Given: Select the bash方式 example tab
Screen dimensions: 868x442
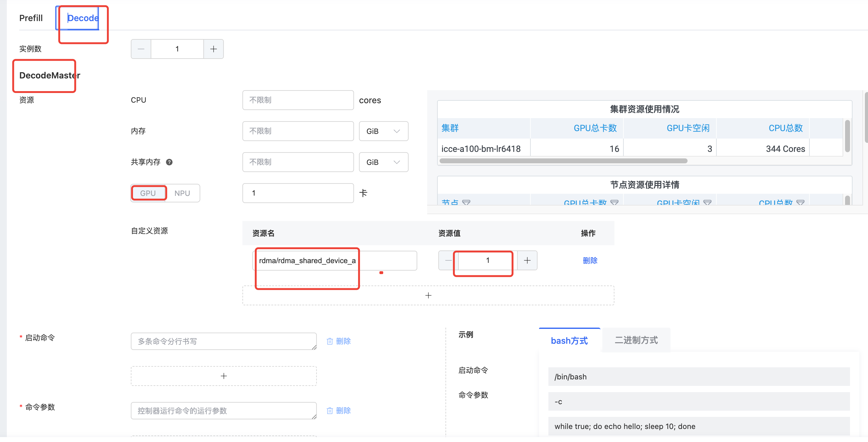Looking at the screenshot, I should (569, 341).
